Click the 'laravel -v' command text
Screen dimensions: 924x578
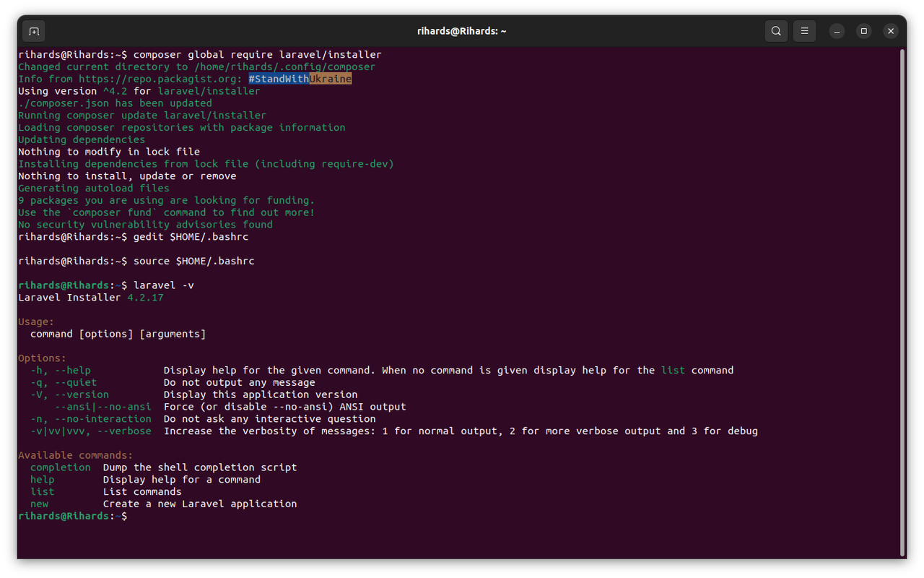(x=164, y=285)
